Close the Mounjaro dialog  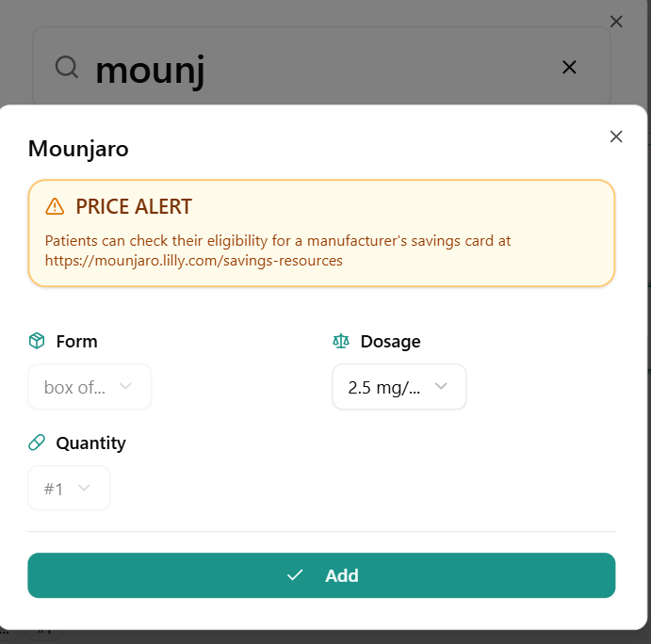click(x=616, y=137)
